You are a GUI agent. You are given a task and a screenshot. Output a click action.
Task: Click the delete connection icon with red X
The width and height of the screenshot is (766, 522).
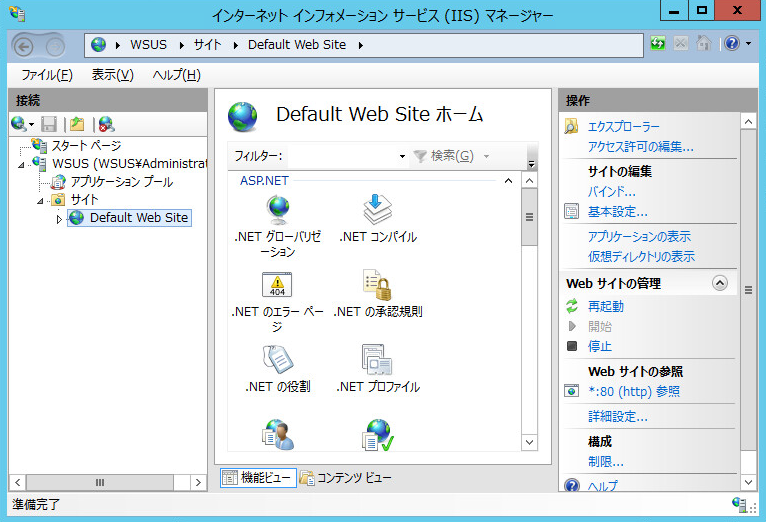106,125
